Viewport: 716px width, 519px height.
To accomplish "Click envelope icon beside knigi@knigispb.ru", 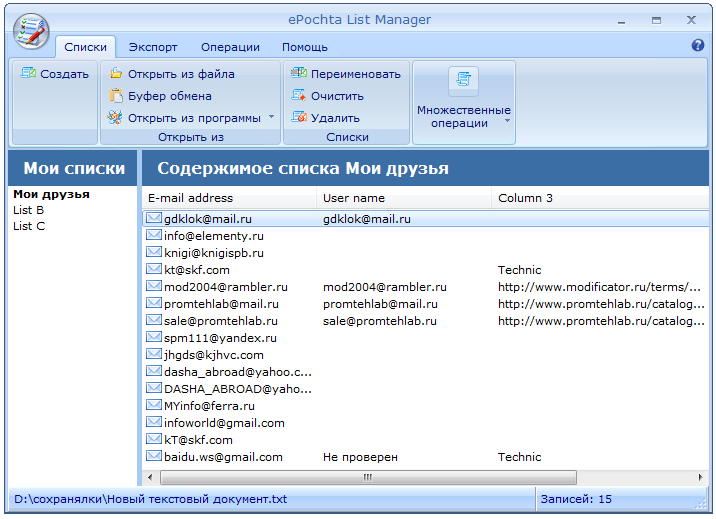I will pos(153,252).
